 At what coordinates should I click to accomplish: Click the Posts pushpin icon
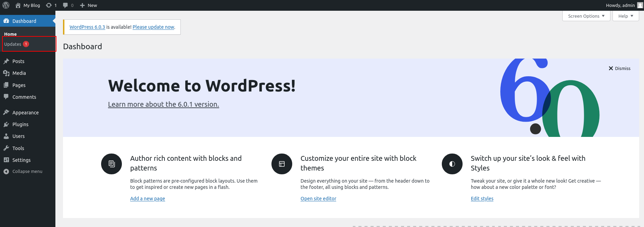6,61
